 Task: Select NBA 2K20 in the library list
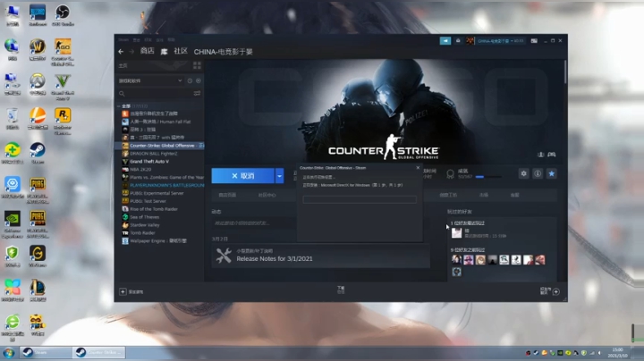click(140, 169)
